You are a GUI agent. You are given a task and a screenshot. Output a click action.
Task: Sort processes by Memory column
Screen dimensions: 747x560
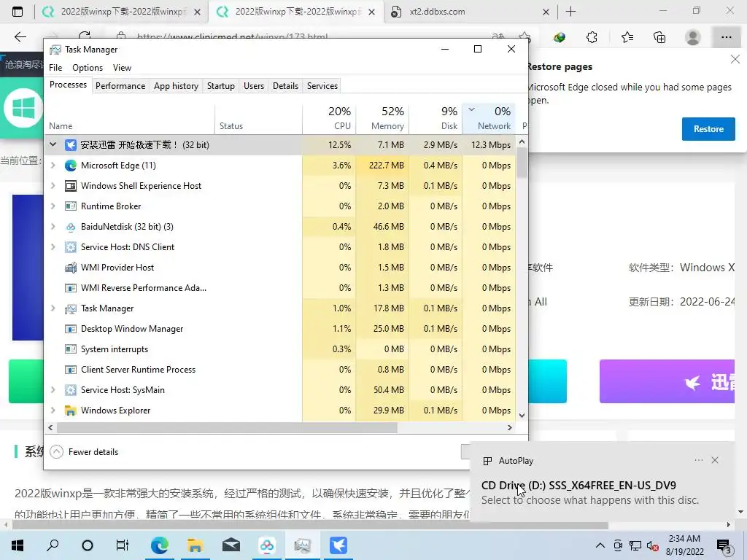382,118
